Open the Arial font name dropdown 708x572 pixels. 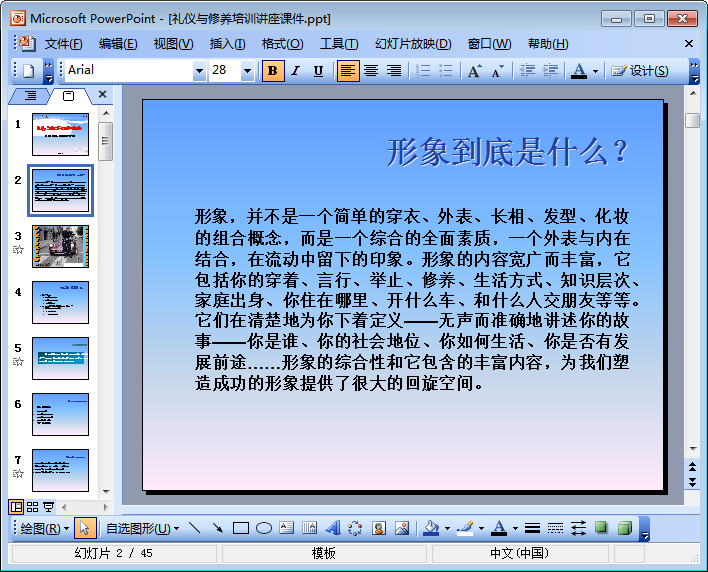[x=199, y=71]
